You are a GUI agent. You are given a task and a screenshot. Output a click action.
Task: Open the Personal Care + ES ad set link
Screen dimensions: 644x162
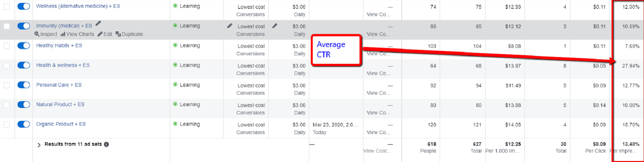point(59,85)
